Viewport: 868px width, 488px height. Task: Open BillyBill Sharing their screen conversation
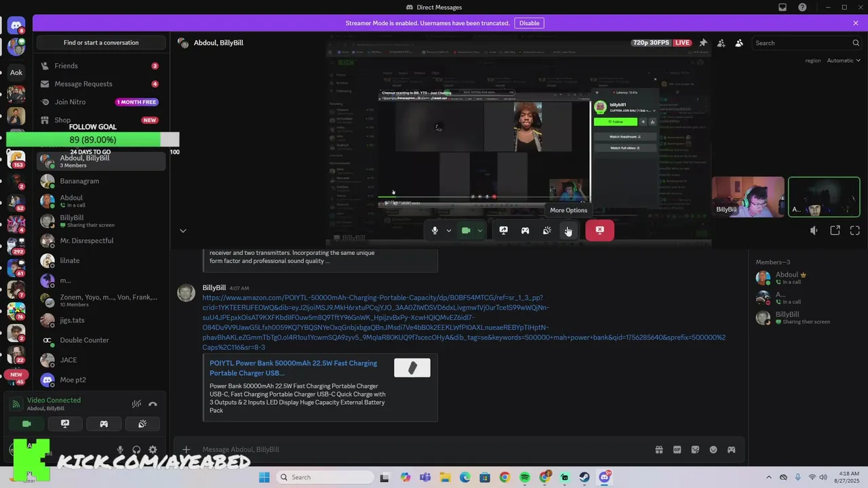pos(101,221)
